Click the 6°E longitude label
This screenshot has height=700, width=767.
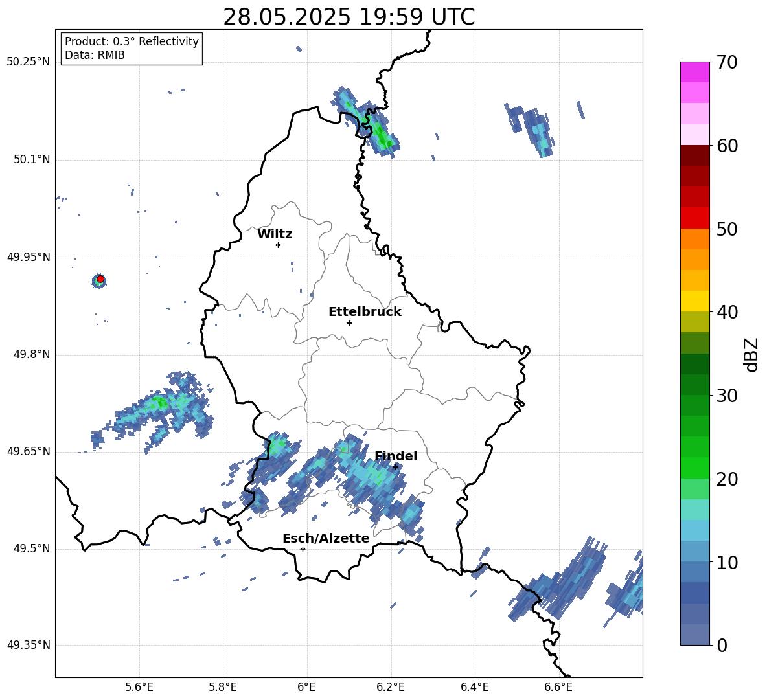click(x=306, y=687)
